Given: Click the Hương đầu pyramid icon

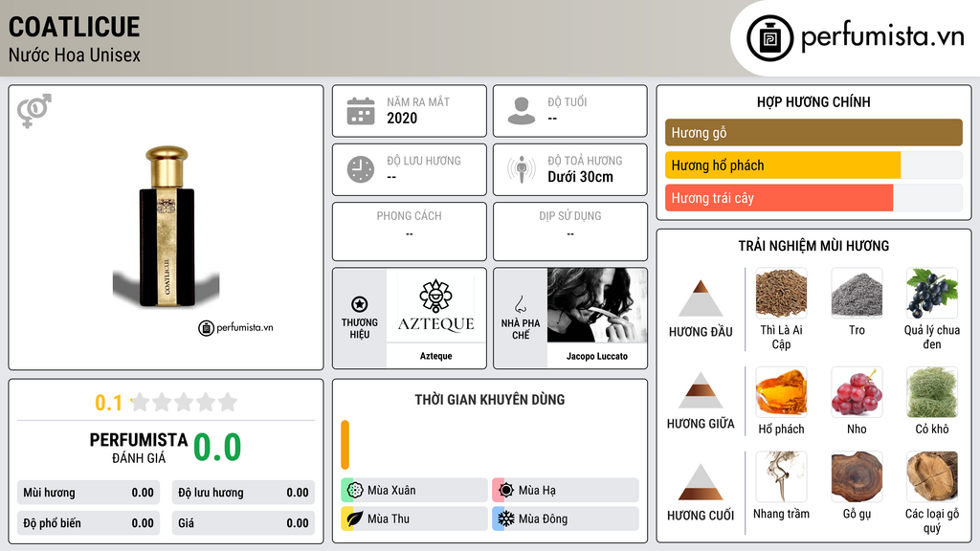Looking at the screenshot, I should point(701,298).
